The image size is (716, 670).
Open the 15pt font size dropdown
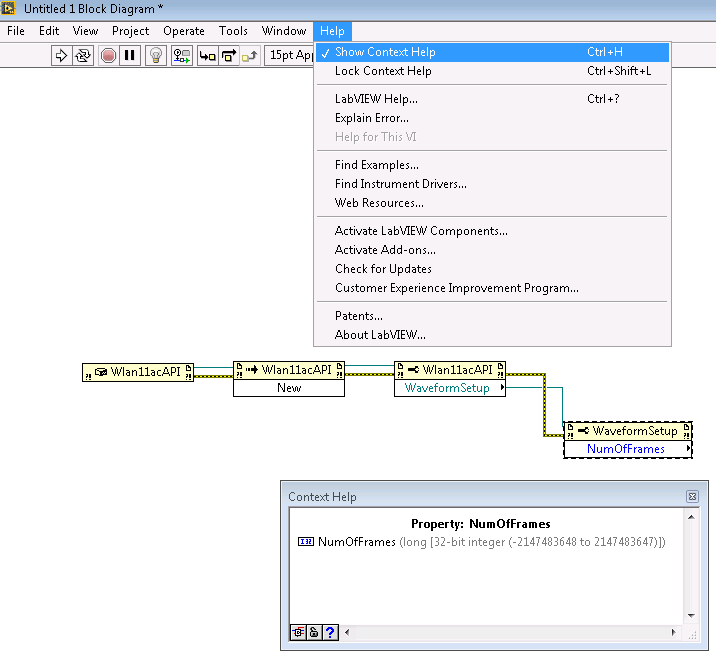[290, 56]
